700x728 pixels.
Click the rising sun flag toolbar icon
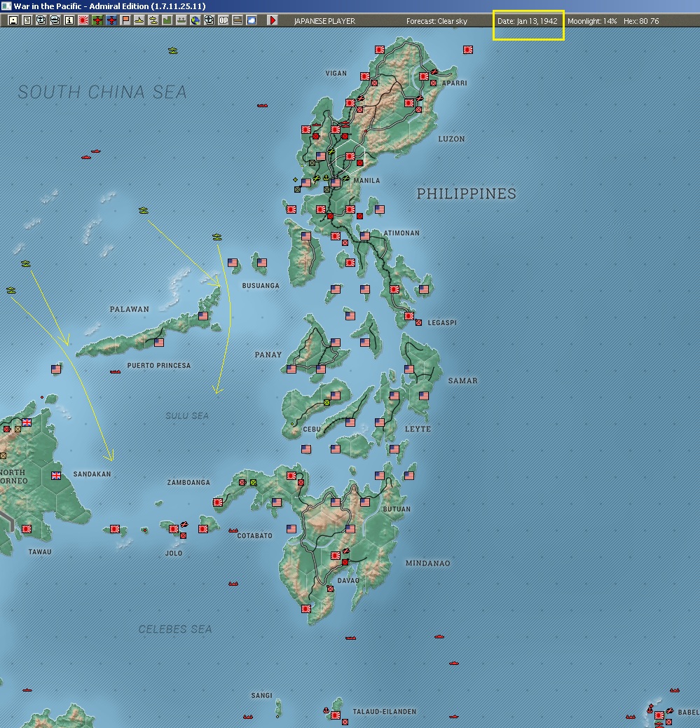coord(83,20)
